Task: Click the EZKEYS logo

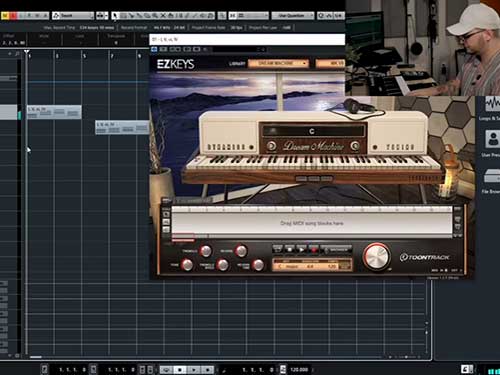Action: click(x=176, y=64)
